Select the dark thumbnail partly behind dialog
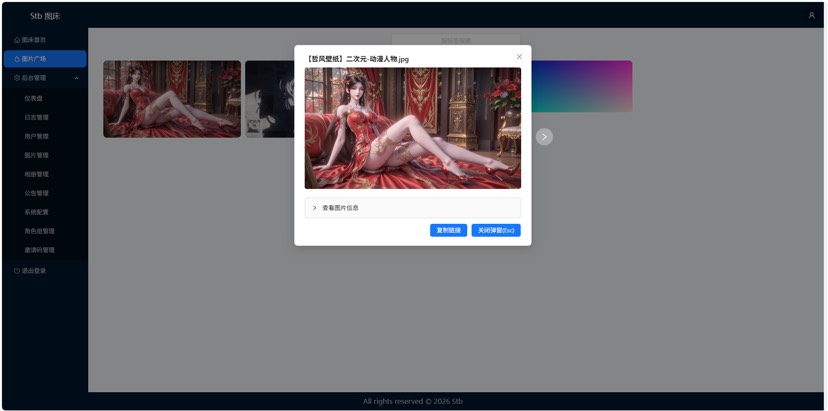The image size is (828, 411). tap(269, 99)
